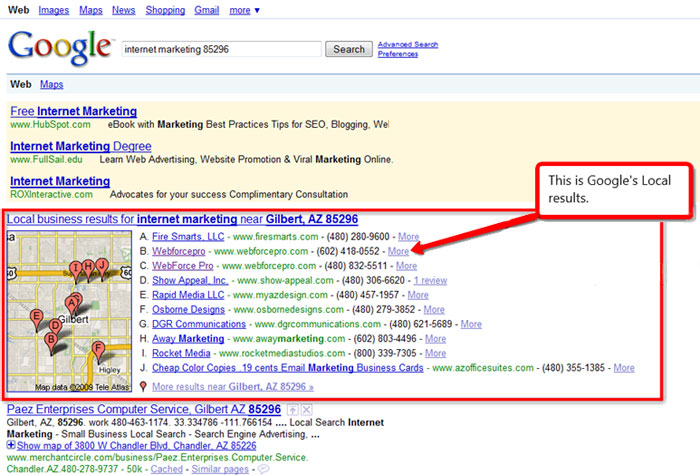Open Local business results near Gilbert, AZ 85296 heading

click(x=182, y=219)
